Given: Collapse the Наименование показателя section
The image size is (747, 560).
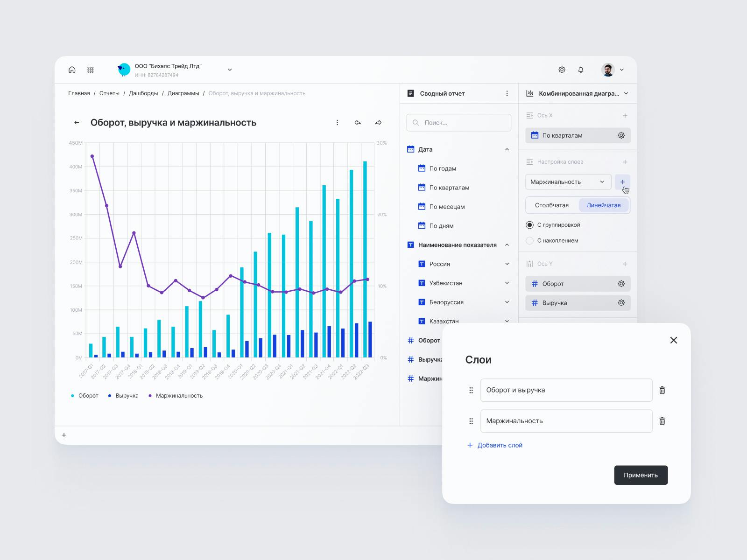Looking at the screenshot, I should pos(507,245).
